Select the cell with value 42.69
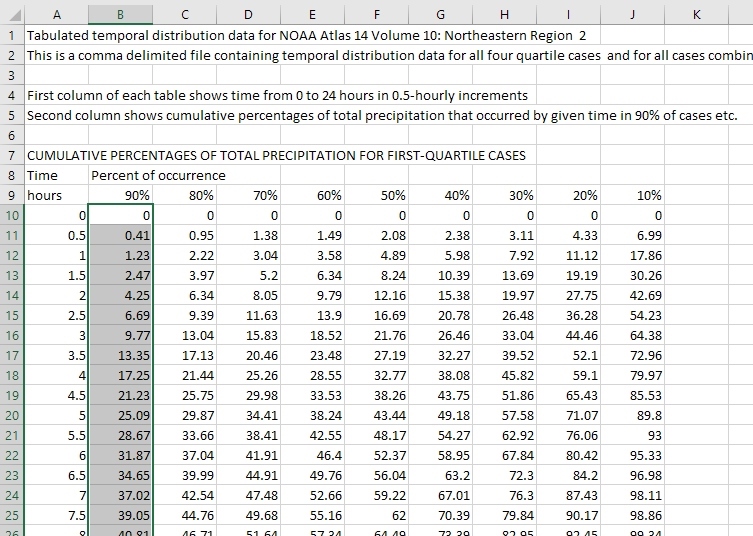The image size is (753, 536). pyautogui.click(x=632, y=295)
